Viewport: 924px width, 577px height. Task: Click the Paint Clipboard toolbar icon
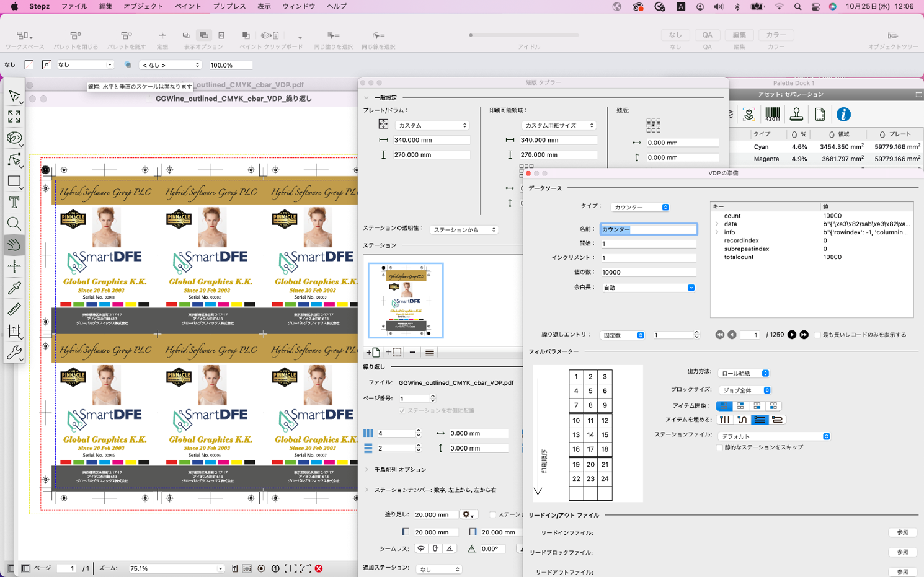pyautogui.click(x=270, y=35)
